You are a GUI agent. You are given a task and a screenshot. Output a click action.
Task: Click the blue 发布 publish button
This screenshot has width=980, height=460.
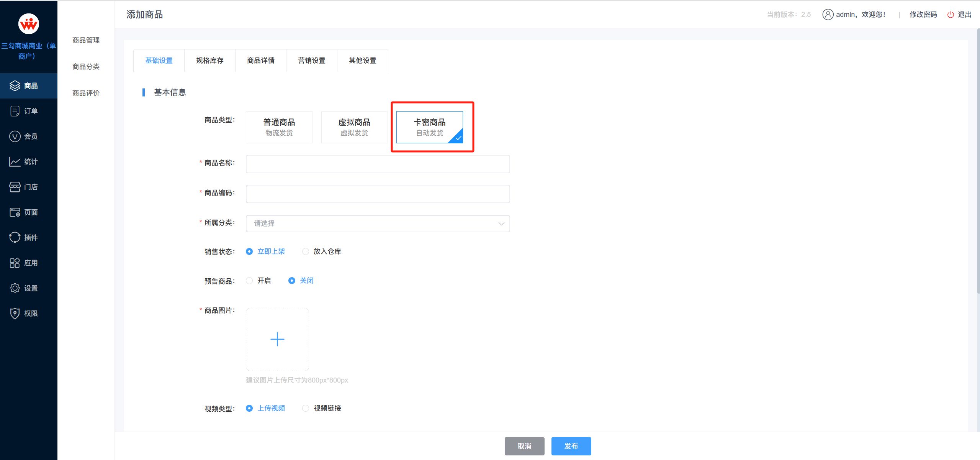(x=571, y=446)
